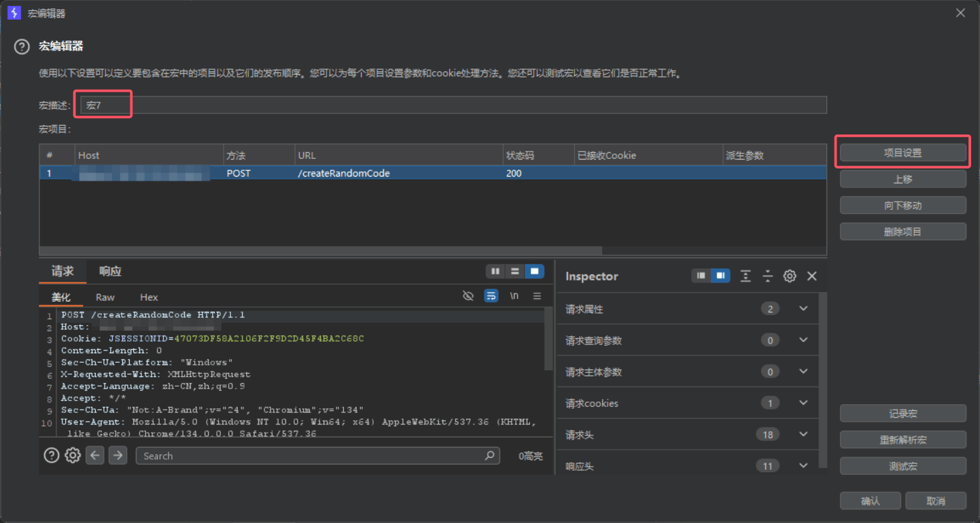Click the request editor vertical scrollbar
The image size is (980, 523).
548,340
